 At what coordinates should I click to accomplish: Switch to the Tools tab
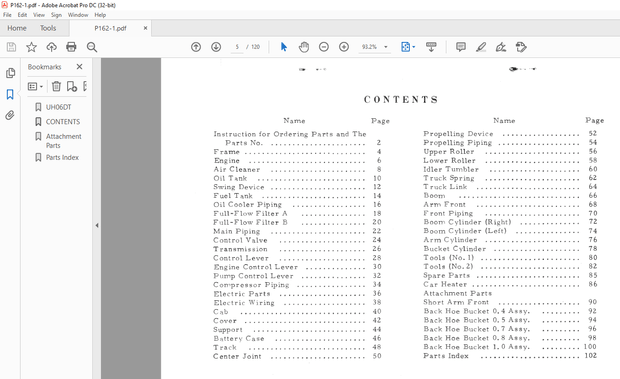pyautogui.click(x=48, y=28)
